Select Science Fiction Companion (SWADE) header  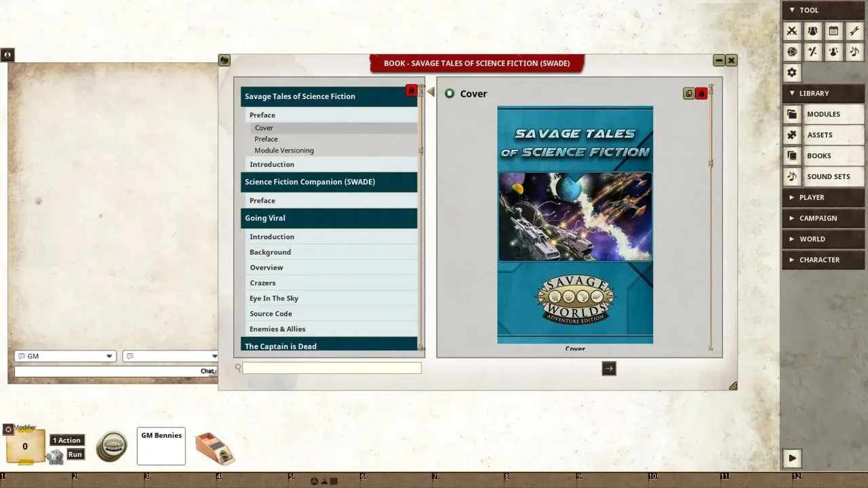click(329, 182)
